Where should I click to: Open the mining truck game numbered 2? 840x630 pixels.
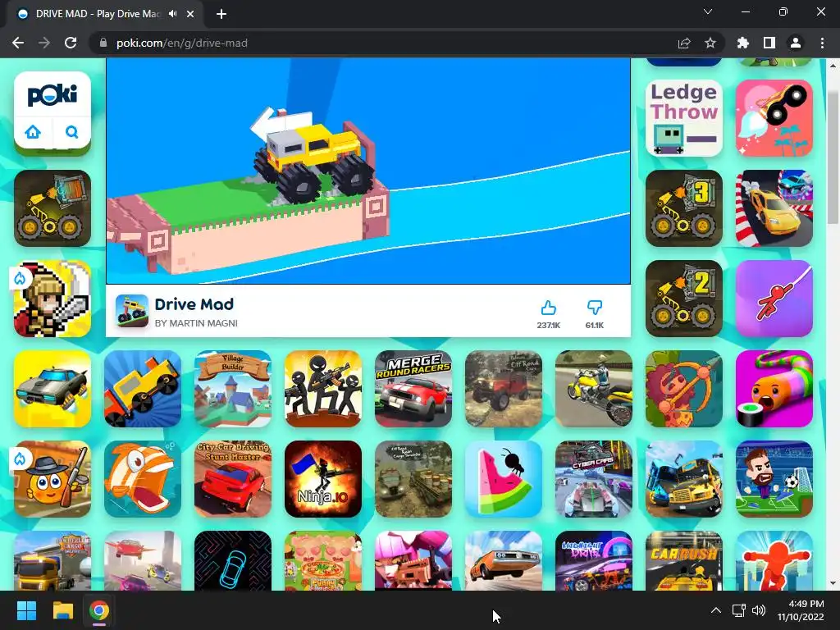tap(684, 299)
